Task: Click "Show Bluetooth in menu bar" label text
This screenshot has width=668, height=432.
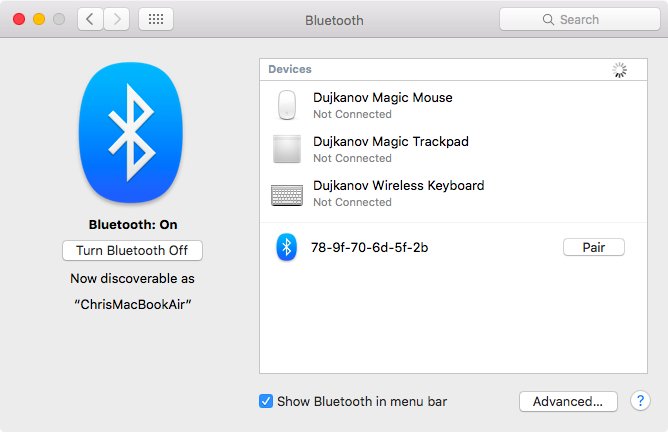Action: (x=362, y=401)
